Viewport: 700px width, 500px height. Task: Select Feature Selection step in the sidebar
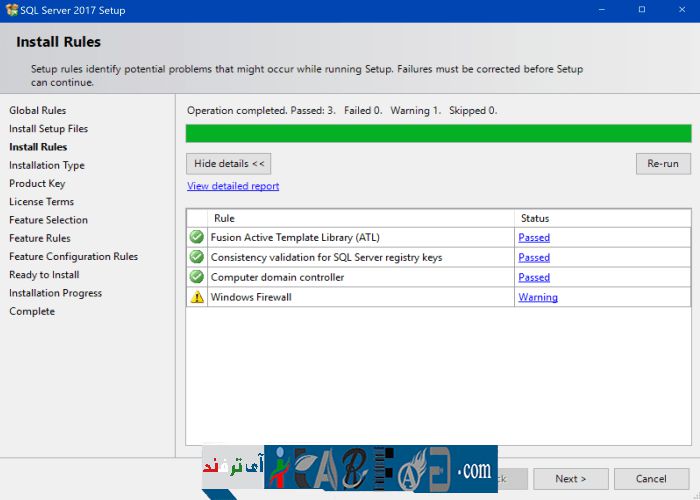tap(48, 220)
